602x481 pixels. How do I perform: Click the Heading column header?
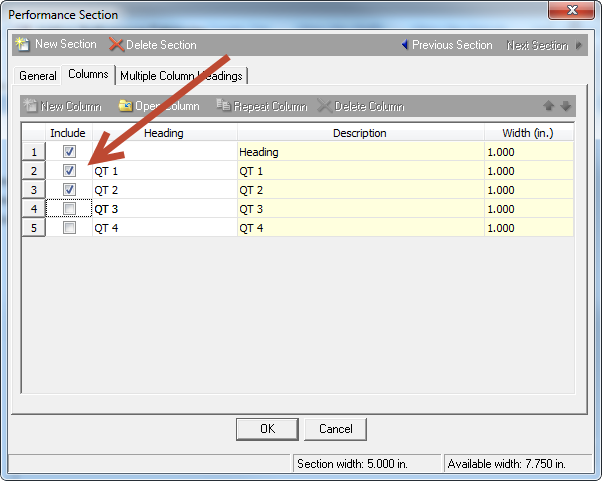click(x=164, y=133)
